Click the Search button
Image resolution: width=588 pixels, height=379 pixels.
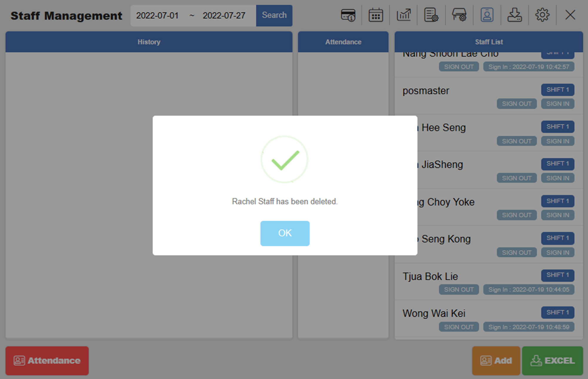(x=274, y=15)
